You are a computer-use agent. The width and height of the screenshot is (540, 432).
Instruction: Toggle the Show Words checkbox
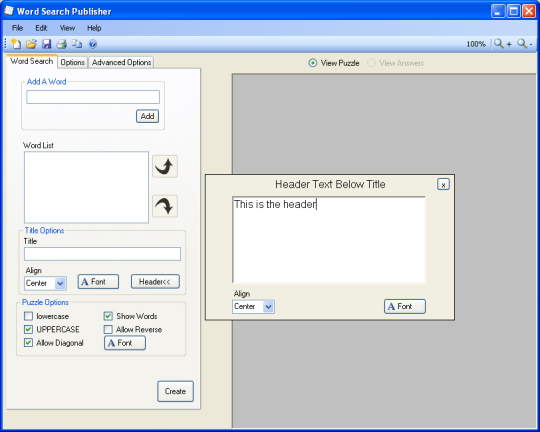(x=108, y=316)
